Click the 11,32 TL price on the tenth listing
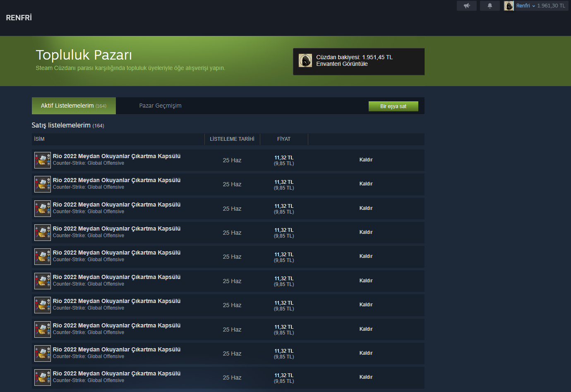 click(x=284, y=375)
